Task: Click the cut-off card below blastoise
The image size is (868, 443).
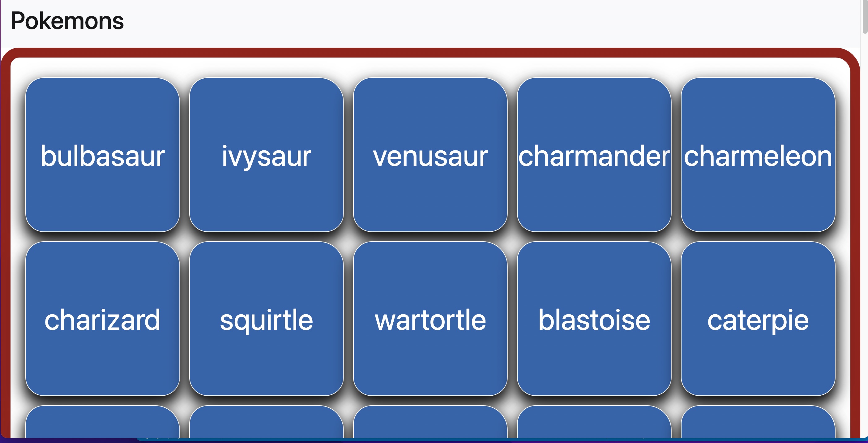Action: point(594,422)
